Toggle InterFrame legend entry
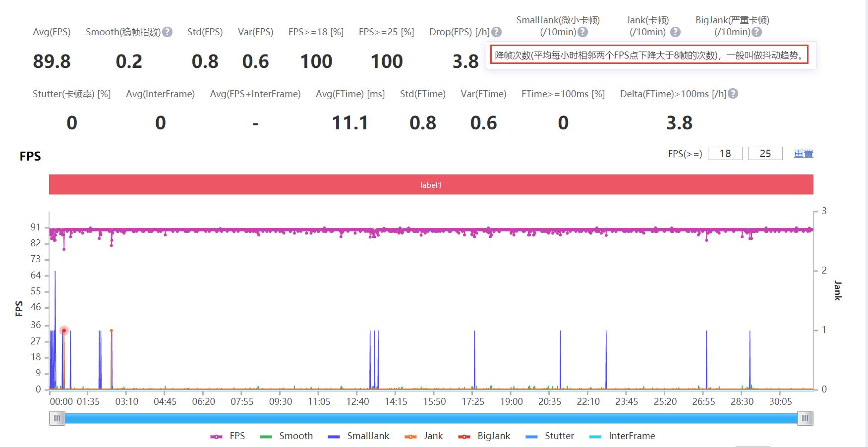Screen dimensions: 868x447 point(622,436)
